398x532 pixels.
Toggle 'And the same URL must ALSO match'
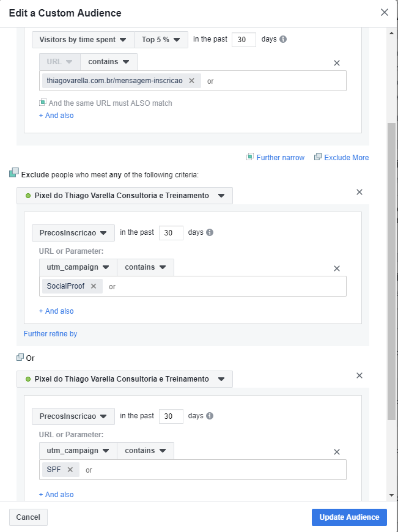point(43,103)
